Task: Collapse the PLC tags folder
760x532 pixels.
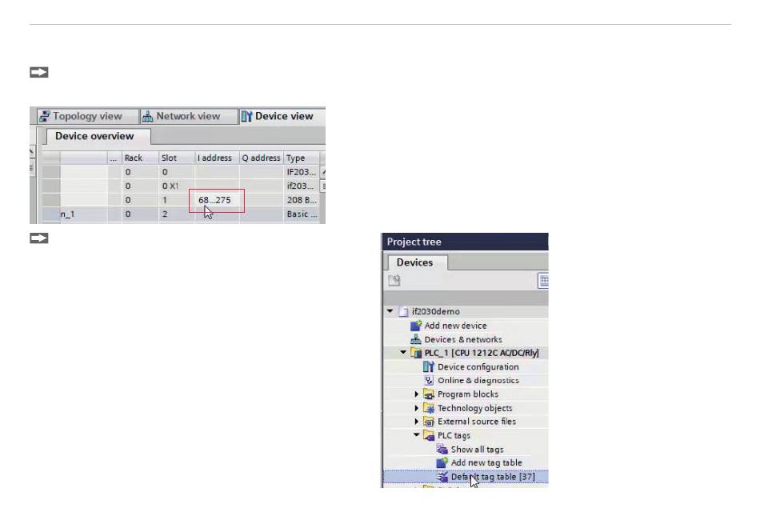Action: [x=417, y=436]
